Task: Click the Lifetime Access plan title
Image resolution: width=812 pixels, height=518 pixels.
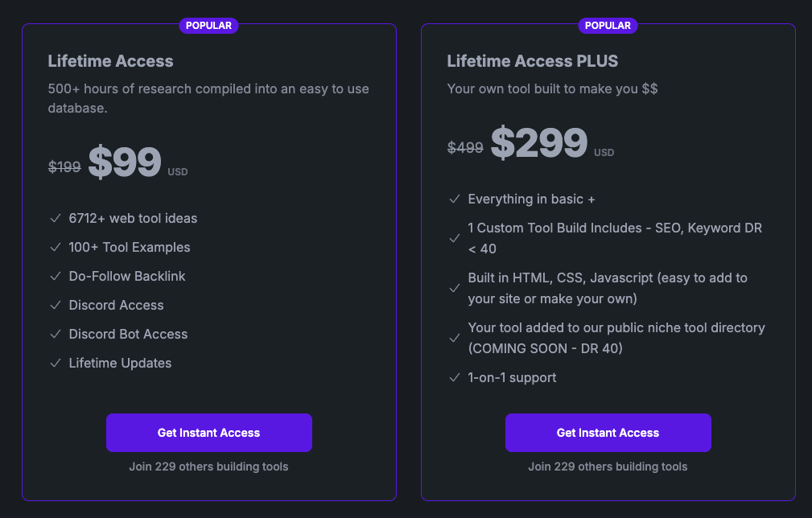Action: [110, 61]
